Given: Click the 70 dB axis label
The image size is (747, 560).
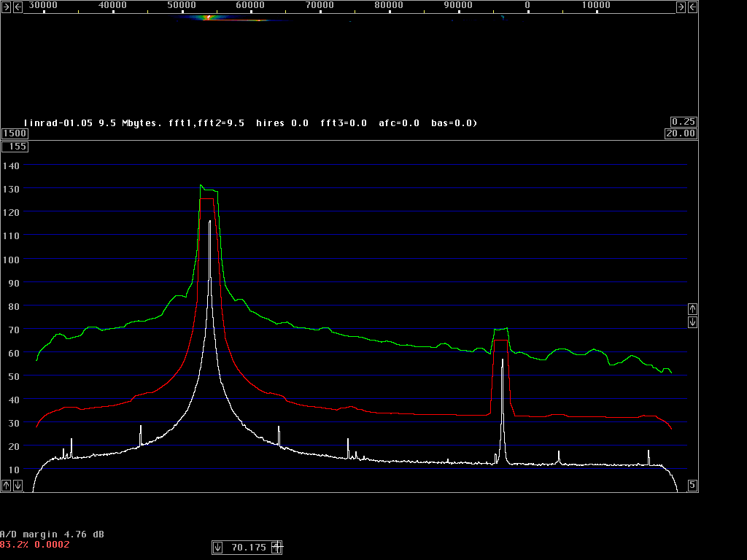Looking at the screenshot, I should click(14, 330).
